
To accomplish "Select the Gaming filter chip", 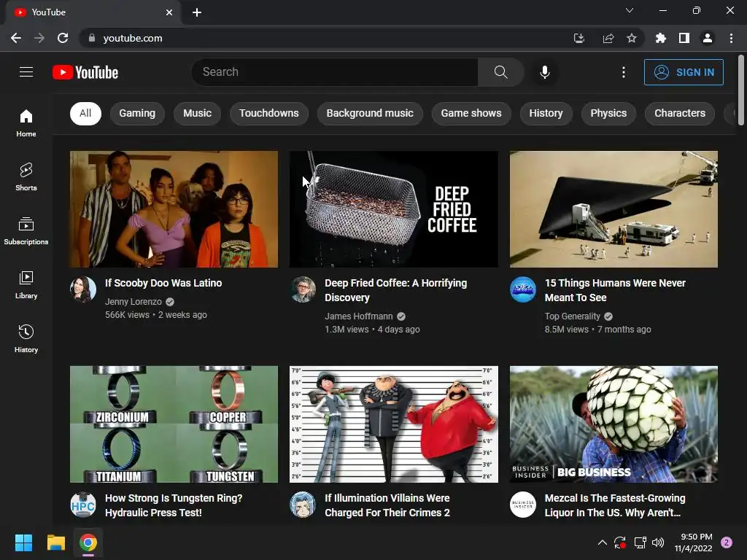I will pos(137,113).
